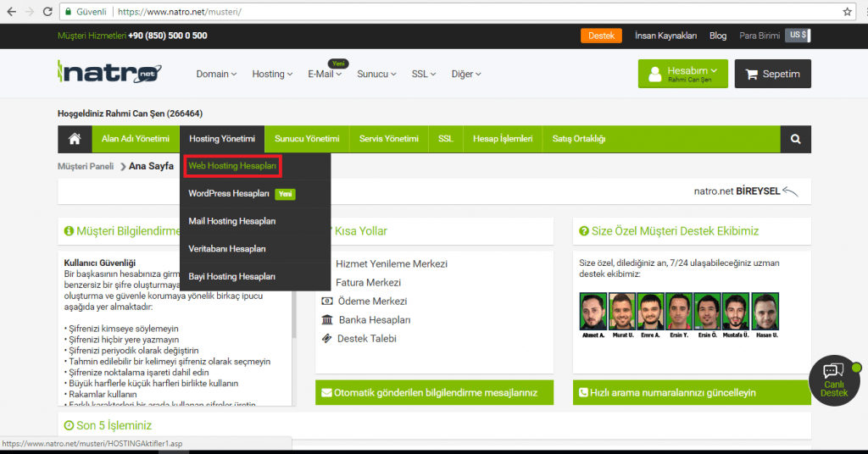Open Ödeme Merkezi shortcut

(x=372, y=302)
